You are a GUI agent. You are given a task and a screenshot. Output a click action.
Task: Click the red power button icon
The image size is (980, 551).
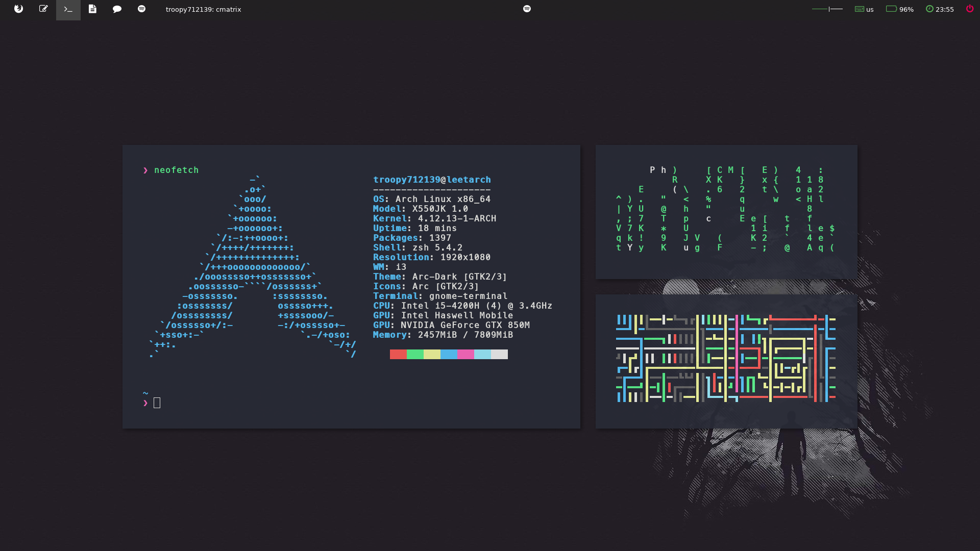click(969, 9)
